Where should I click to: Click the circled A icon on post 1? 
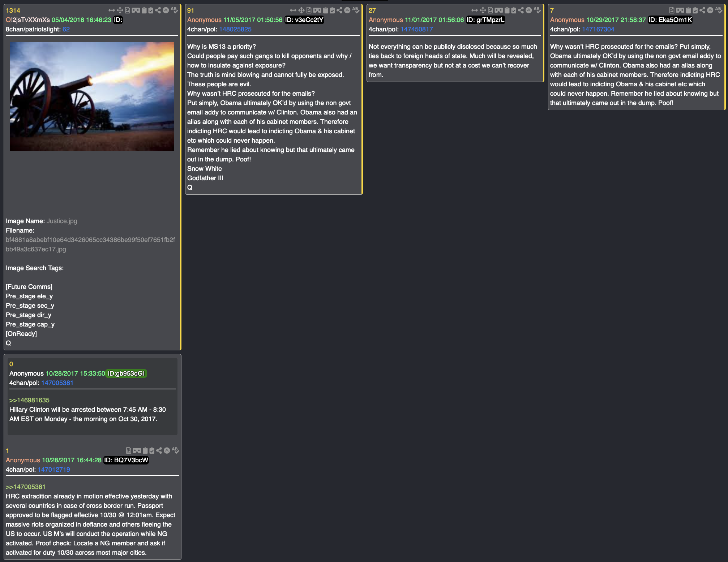pyautogui.click(x=167, y=450)
